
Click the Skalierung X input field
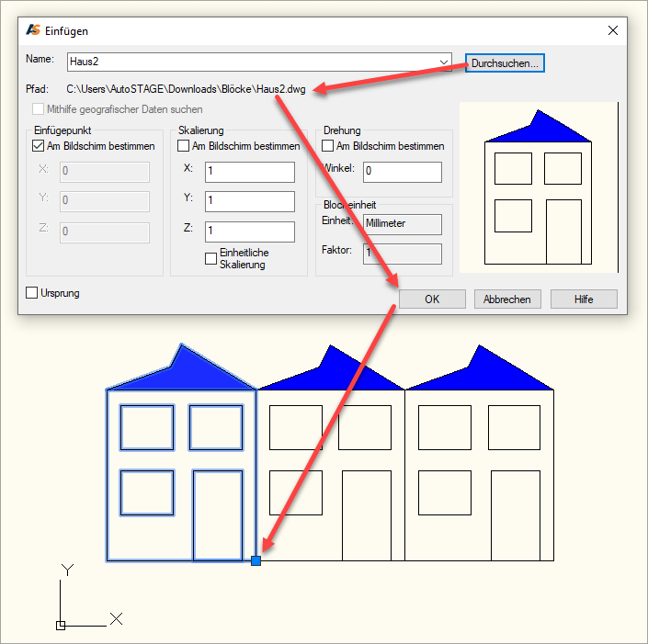(x=249, y=172)
